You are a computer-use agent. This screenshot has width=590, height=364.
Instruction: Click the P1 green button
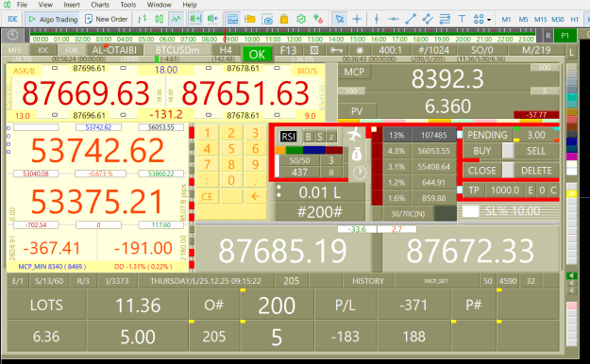pyautogui.click(x=565, y=35)
